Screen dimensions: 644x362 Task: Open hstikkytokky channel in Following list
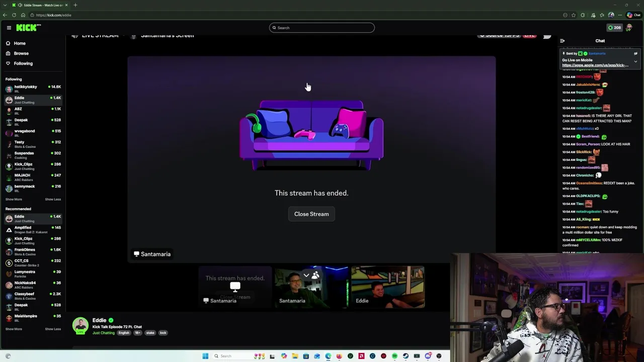click(x=33, y=89)
